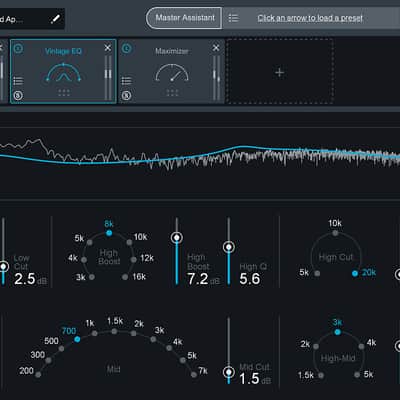Set High-Mid frequency to 1.5k
The width and height of the screenshot is (400, 400).
[321, 375]
